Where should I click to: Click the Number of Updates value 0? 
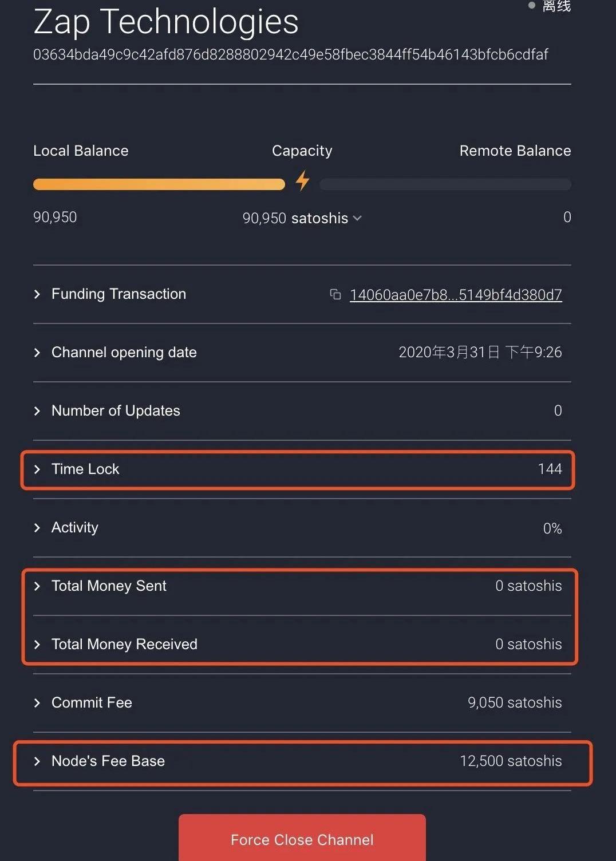click(x=558, y=410)
